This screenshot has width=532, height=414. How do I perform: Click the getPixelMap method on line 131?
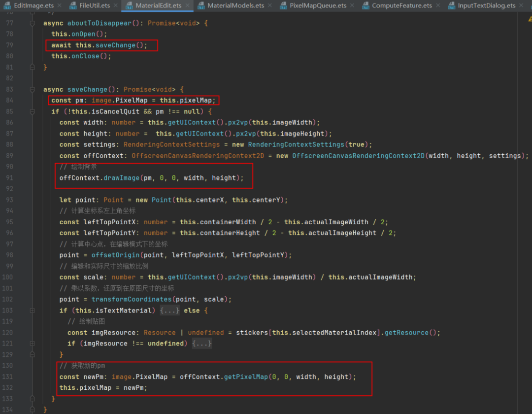point(246,377)
